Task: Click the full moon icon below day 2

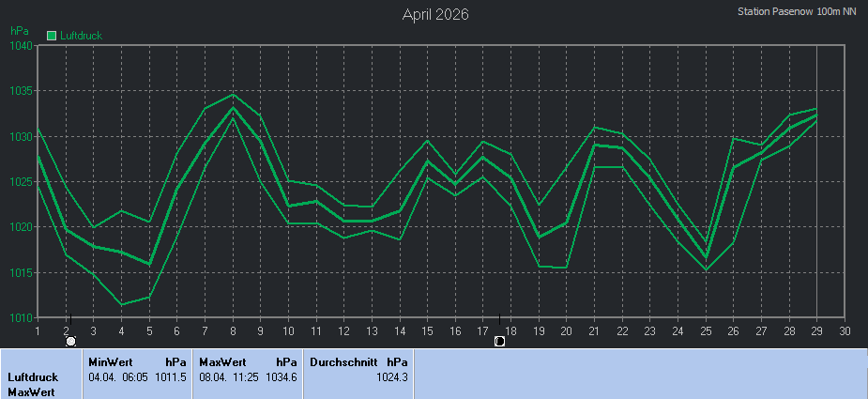Action: click(71, 341)
